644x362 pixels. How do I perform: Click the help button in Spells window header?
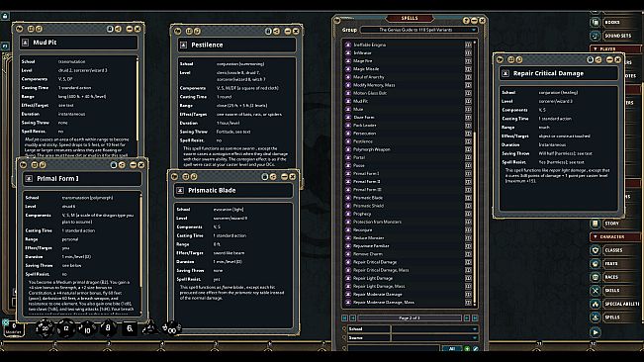(466, 20)
